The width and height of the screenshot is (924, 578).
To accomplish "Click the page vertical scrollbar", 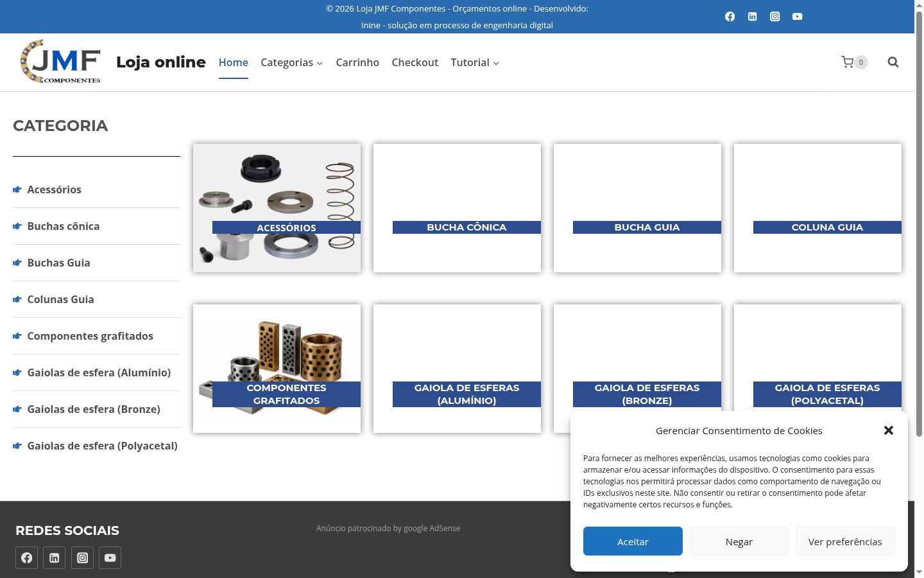I will 919,225.
